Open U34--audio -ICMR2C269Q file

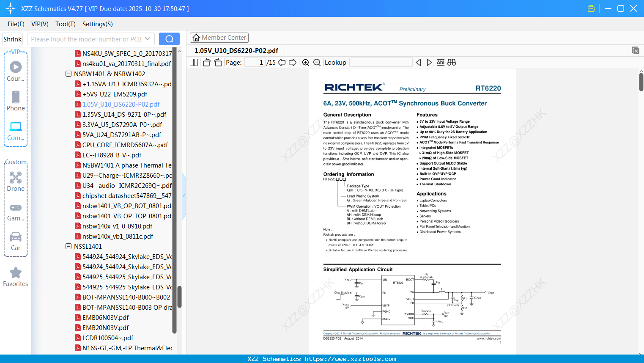127,185
